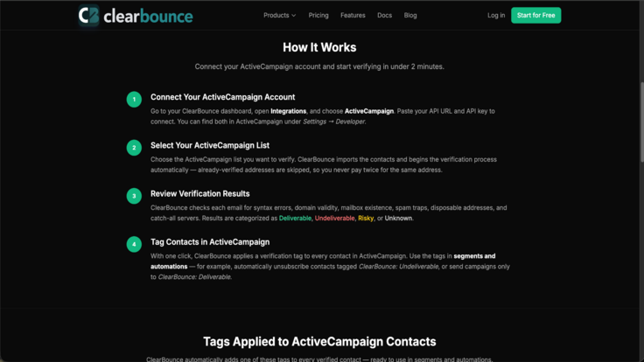The width and height of the screenshot is (644, 362).
Task: Click the step 3 number badge
Action: (134, 196)
